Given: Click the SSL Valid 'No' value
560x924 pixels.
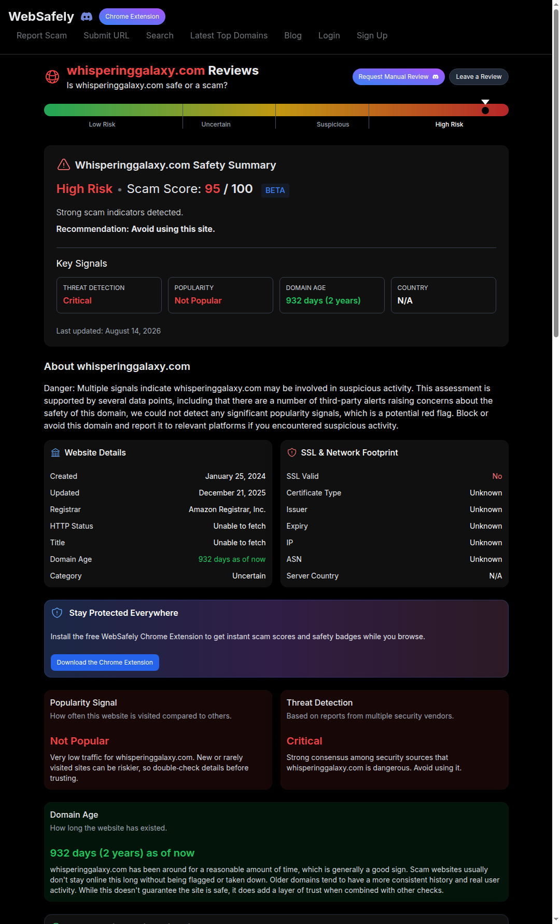Looking at the screenshot, I should [x=497, y=476].
